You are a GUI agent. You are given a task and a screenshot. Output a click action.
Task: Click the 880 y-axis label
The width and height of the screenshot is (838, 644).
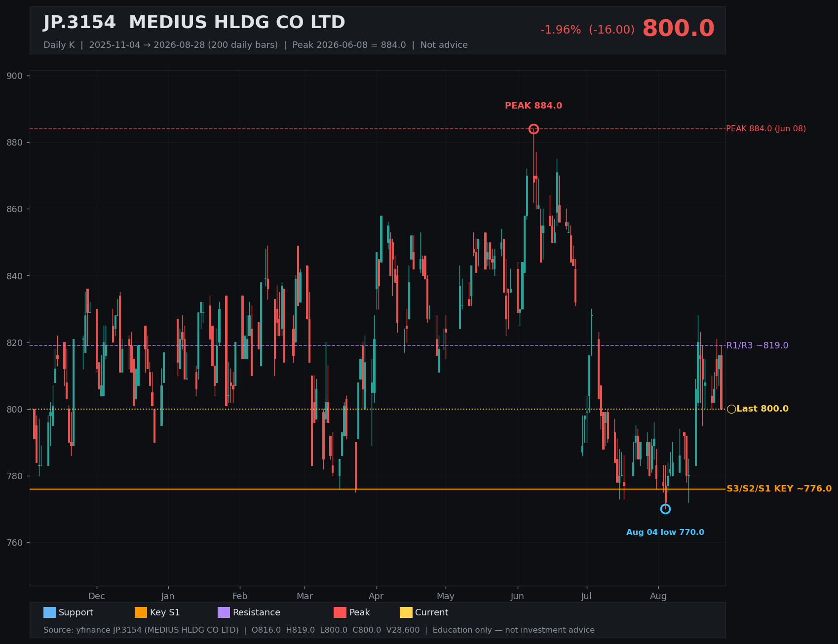[x=15, y=143]
